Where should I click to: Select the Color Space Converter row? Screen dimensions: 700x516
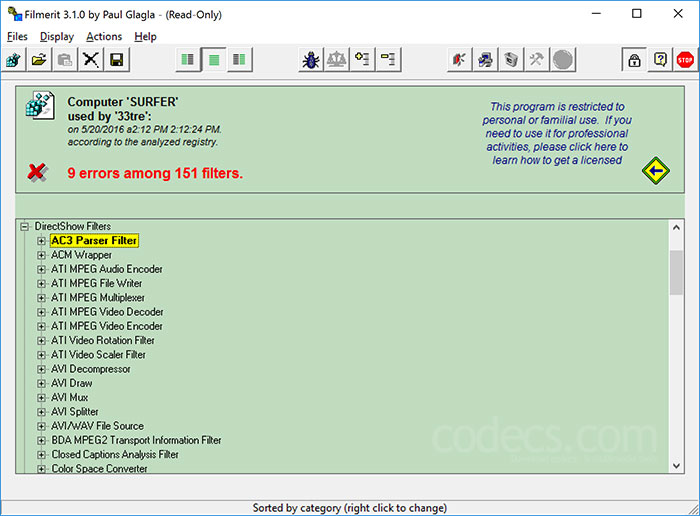[99, 469]
